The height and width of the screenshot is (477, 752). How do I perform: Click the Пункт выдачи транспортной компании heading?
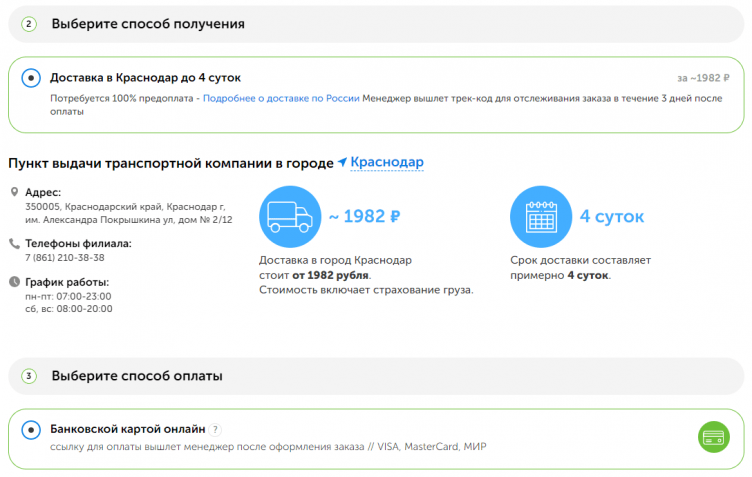click(171, 163)
